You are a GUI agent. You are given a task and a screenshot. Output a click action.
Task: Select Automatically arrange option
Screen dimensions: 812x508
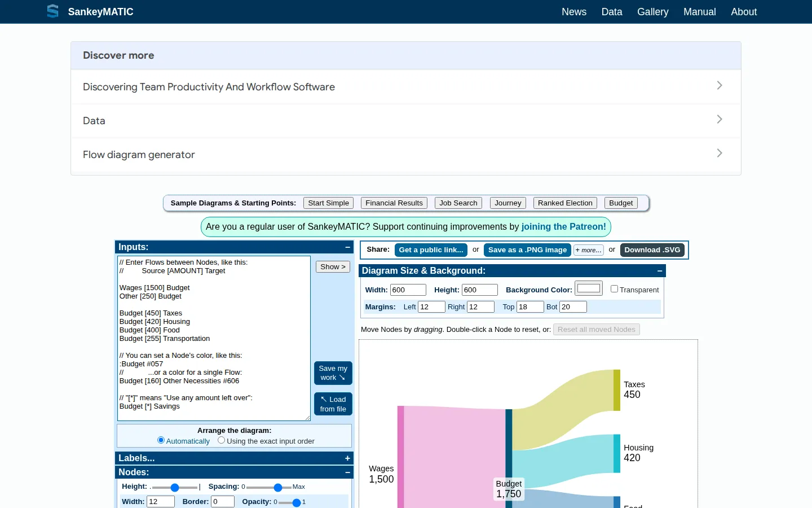pyautogui.click(x=161, y=440)
